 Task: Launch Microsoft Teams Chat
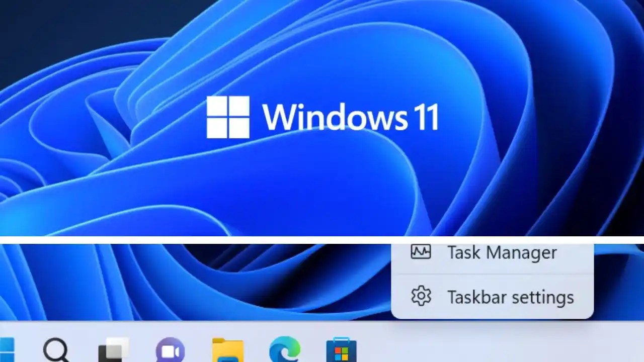[171, 350]
